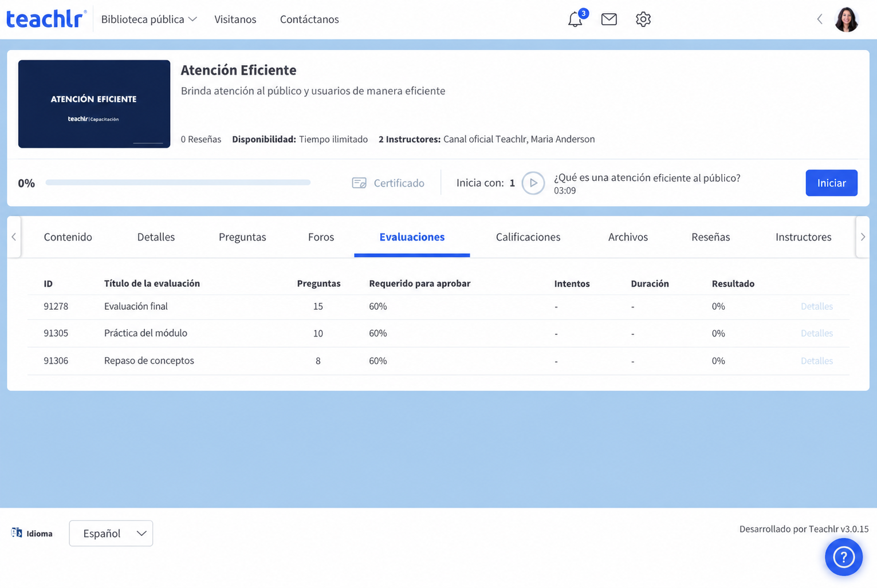Viewport: 877px width, 588px height.
Task: Click the Atención Eficiente course thumbnail
Action: pyautogui.click(x=94, y=104)
